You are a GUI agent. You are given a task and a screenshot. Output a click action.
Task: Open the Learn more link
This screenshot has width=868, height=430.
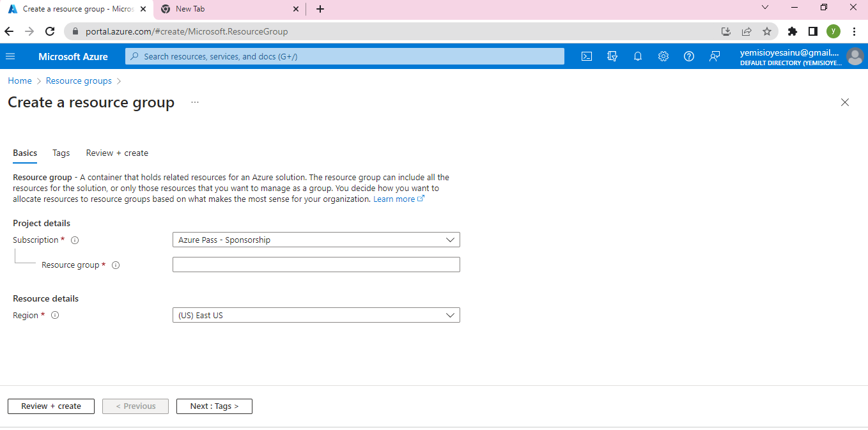pyautogui.click(x=399, y=199)
